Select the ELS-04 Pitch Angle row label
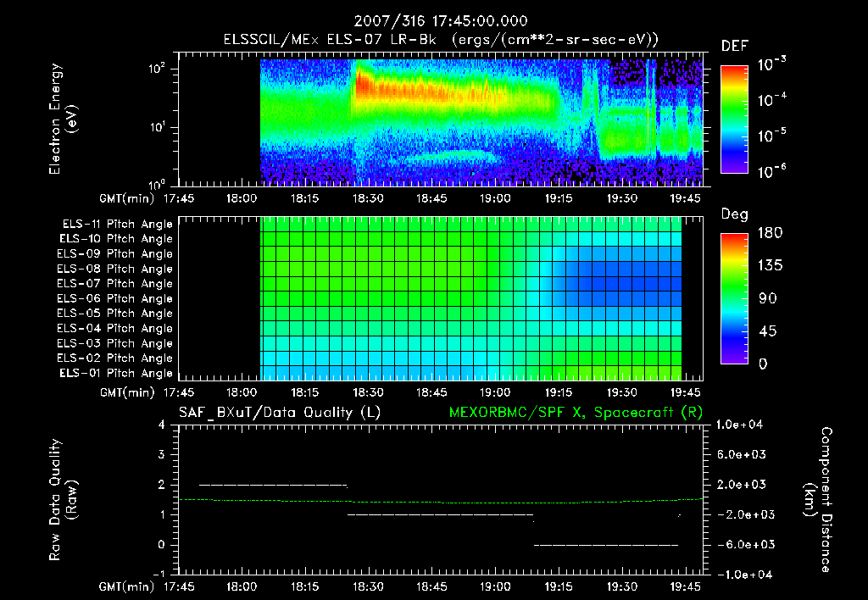Viewport: 868px width, 600px height. point(115,329)
